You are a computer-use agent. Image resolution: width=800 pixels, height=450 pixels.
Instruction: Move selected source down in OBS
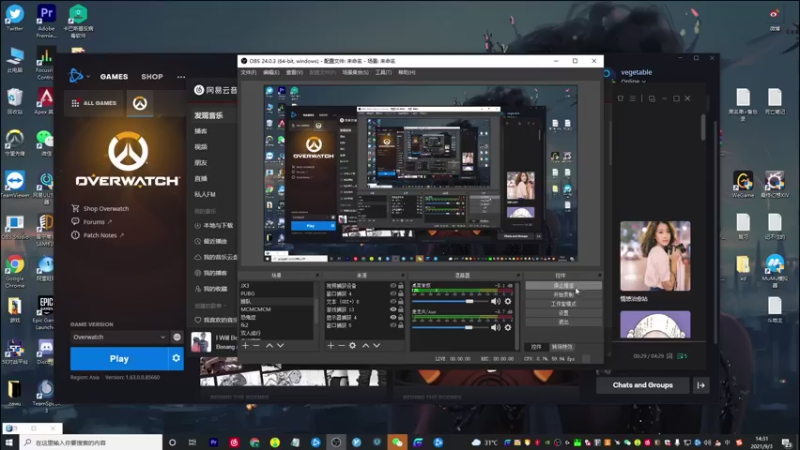coord(377,345)
